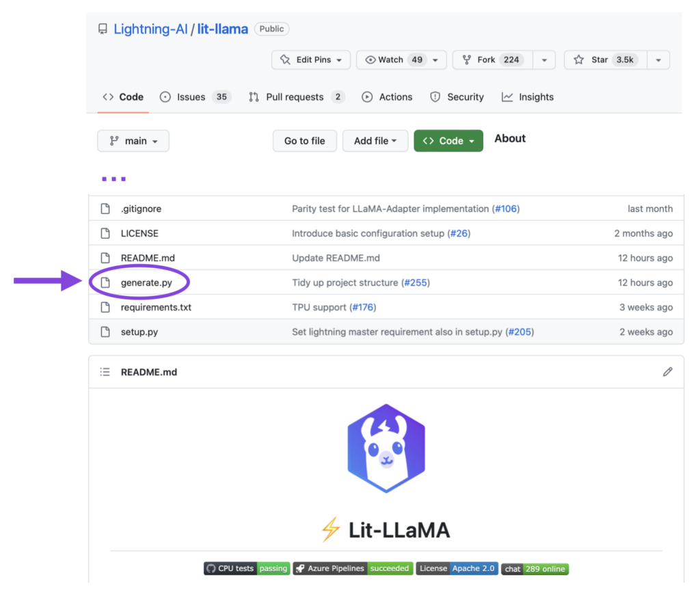
Task: Click the fork icon next to Fork count
Action: coord(467,59)
